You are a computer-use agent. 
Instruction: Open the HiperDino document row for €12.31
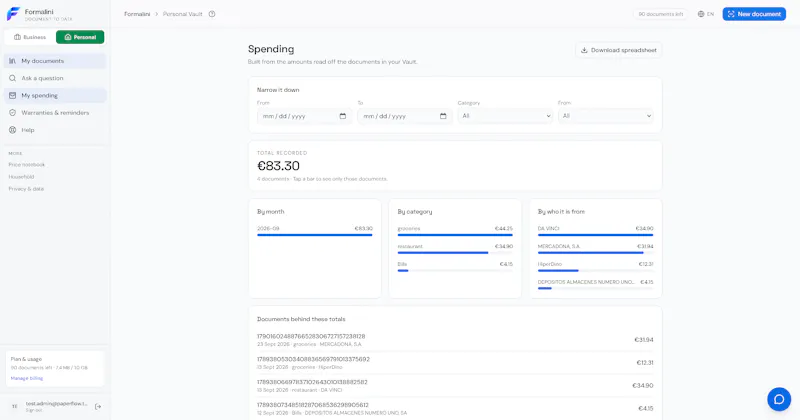pos(455,363)
